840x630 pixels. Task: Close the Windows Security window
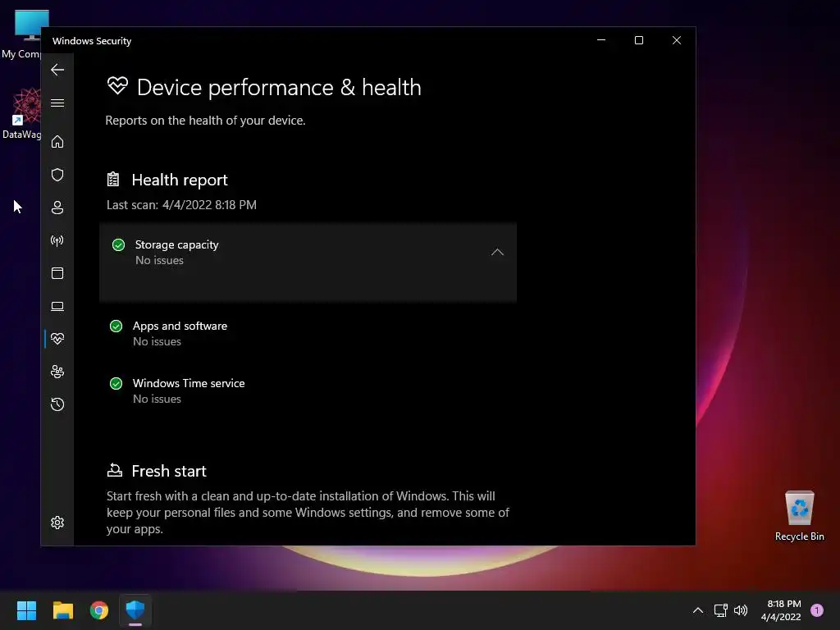[x=677, y=40]
